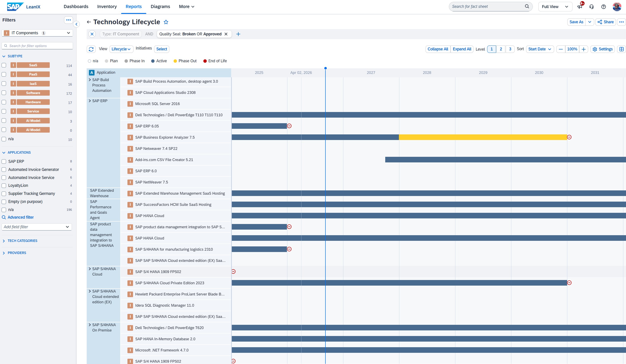Open the Reports tab
Image resolution: width=626 pixels, height=364 pixels.
134,7
